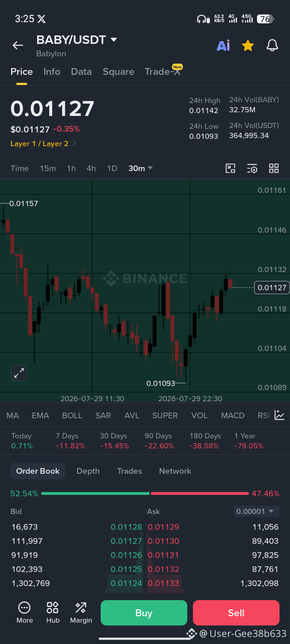
Task: Select bid price 0.01127 in the order book
Action: coord(126,541)
